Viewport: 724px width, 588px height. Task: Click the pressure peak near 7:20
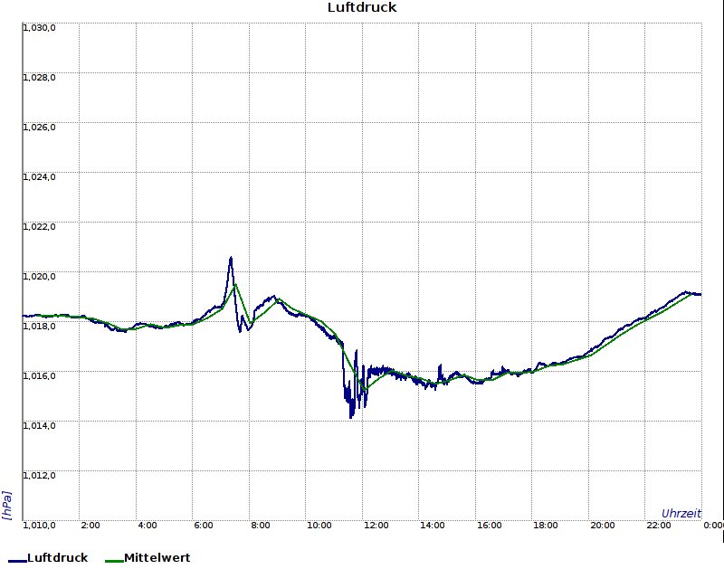[231, 258]
